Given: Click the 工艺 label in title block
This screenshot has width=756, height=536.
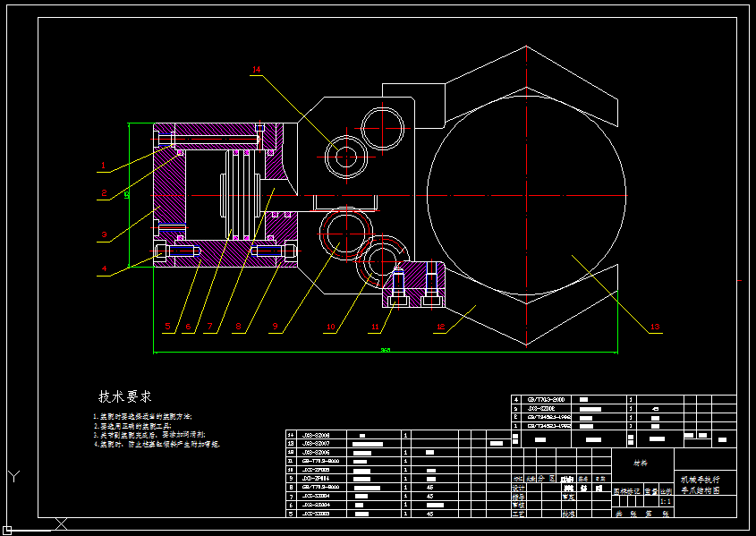Looking at the screenshot, I should pyautogui.click(x=518, y=514).
